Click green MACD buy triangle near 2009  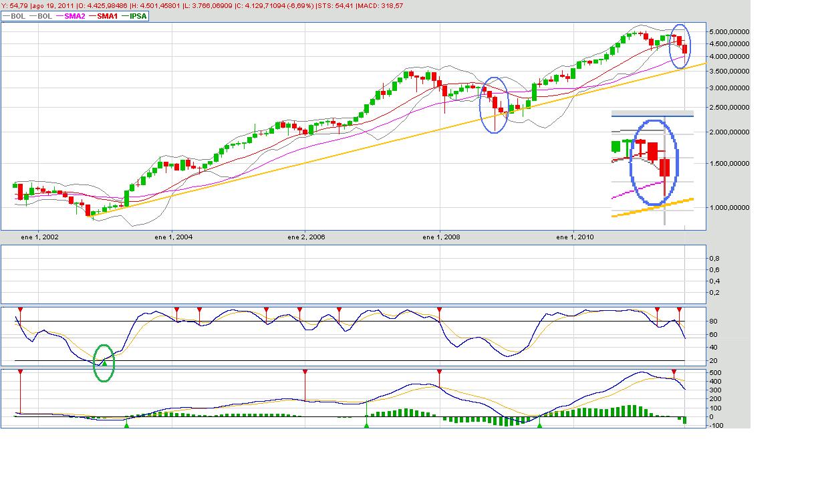[x=540, y=425]
